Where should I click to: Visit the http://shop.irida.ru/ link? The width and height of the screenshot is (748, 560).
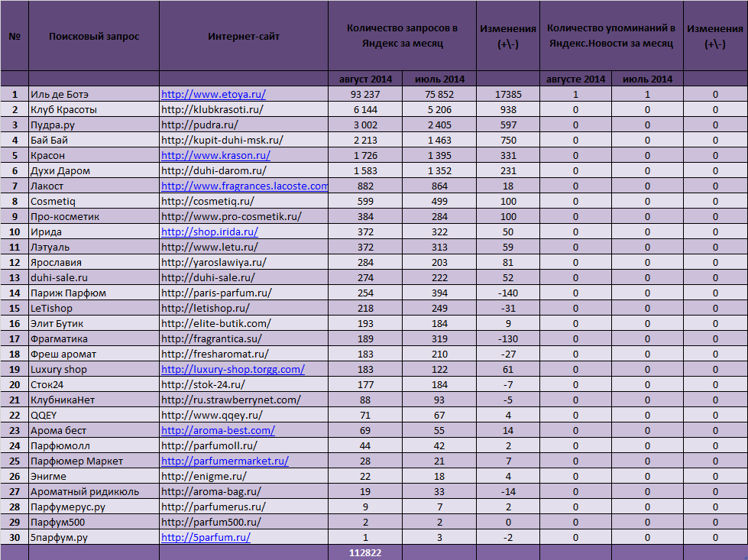point(209,231)
